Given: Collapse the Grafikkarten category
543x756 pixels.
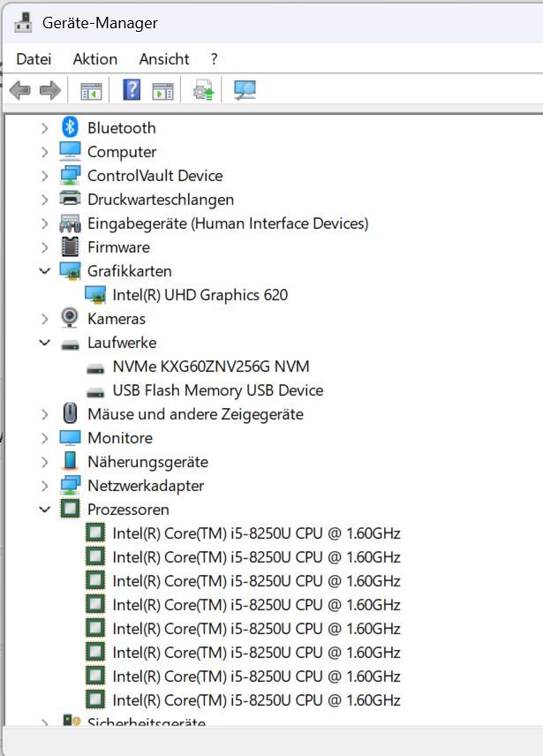Looking at the screenshot, I should pos(45,271).
